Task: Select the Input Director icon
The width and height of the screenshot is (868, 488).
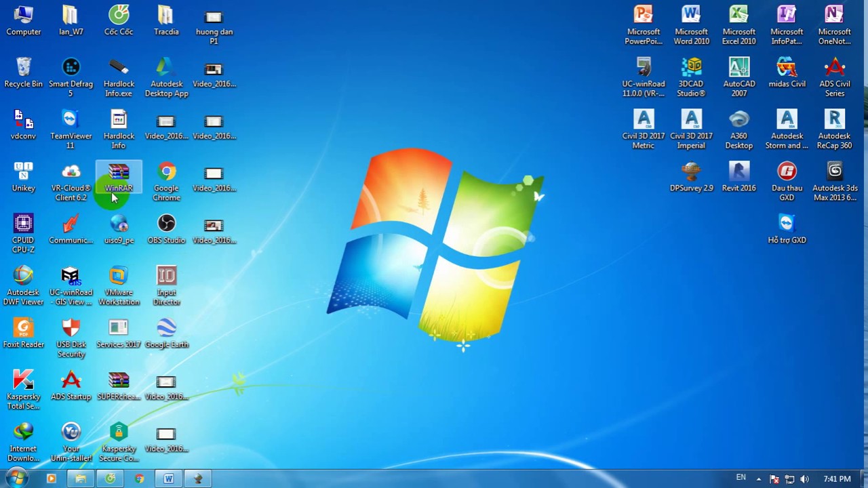Action: pyautogui.click(x=166, y=286)
